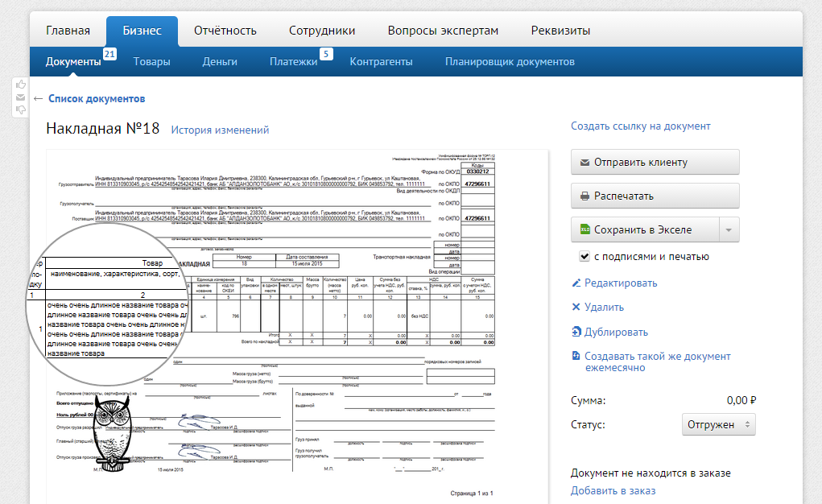
Task: Click the back arrow beside Список документов
Action: [x=38, y=98]
